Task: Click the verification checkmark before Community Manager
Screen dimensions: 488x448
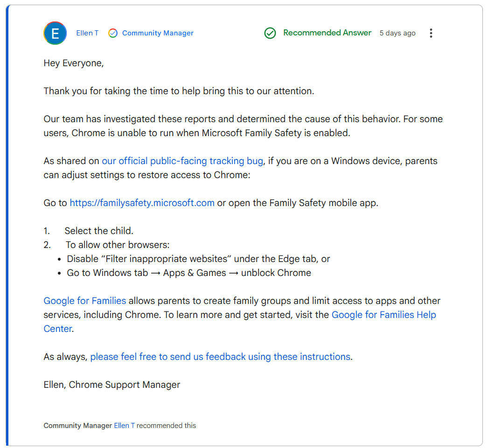Action: [112, 33]
